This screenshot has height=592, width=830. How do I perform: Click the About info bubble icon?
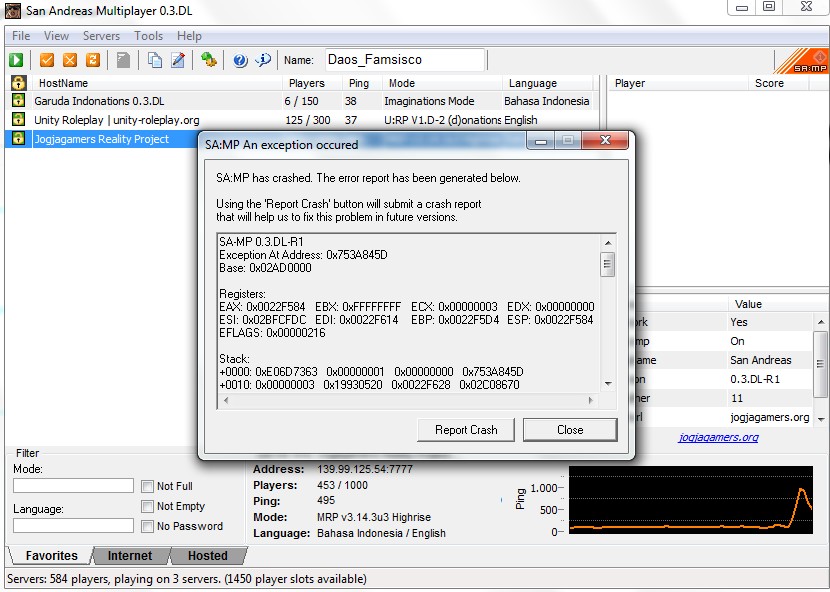point(263,60)
